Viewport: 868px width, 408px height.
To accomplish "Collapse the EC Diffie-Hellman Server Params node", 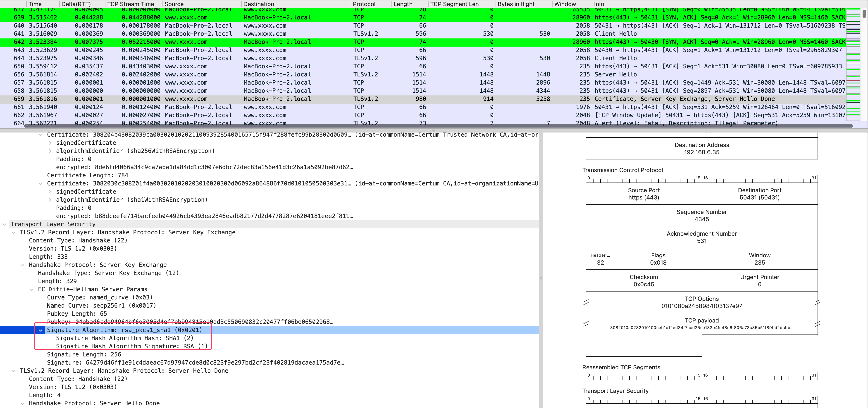I will click(x=31, y=289).
